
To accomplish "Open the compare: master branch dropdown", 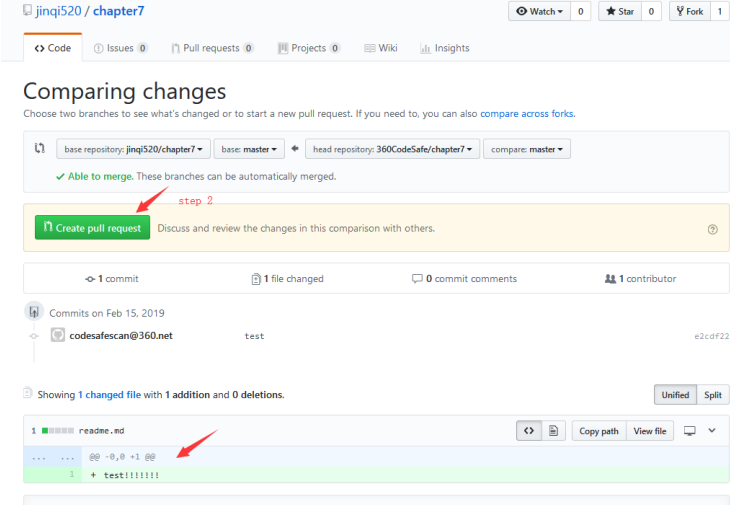I will coord(527,149).
